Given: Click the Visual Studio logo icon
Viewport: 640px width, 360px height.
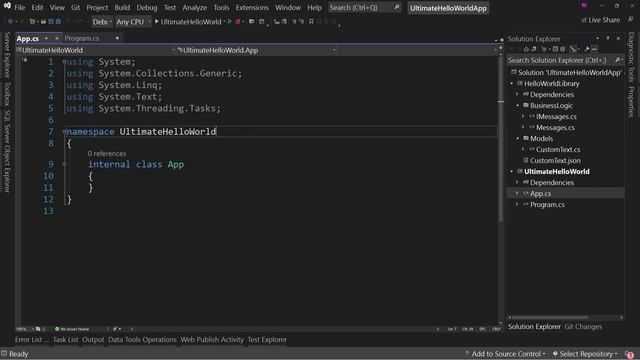Looking at the screenshot, I should tap(7, 5).
